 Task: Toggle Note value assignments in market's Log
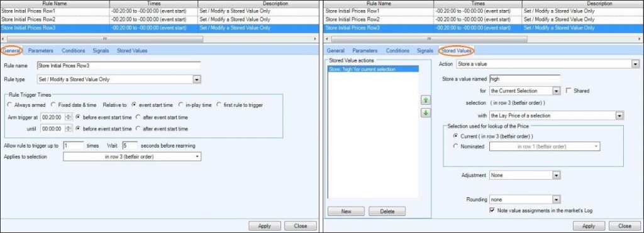(492, 210)
